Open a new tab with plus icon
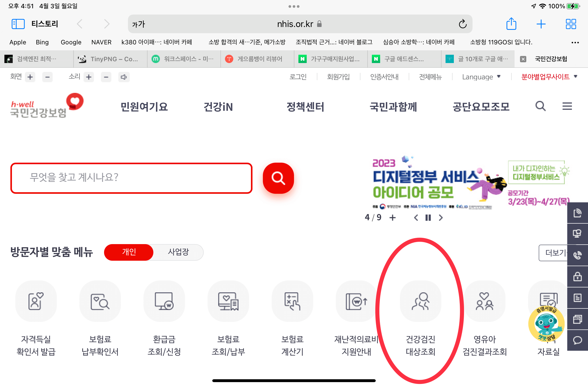 (x=541, y=24)
